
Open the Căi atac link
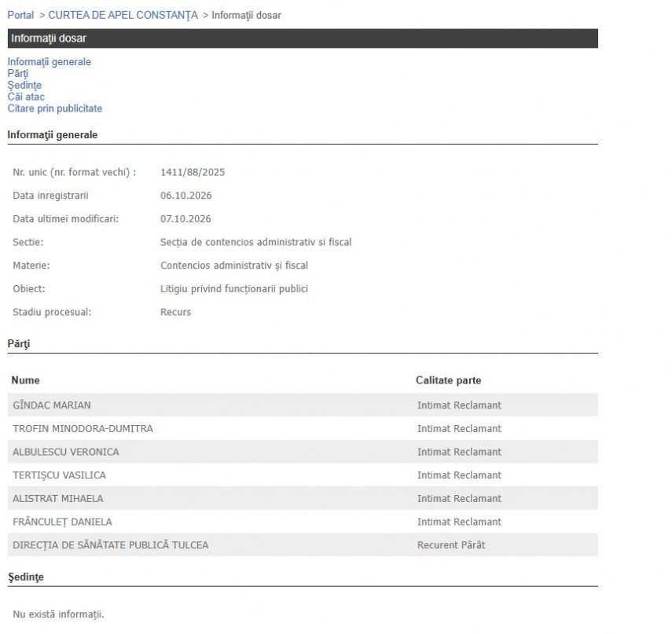click(26, 97)
